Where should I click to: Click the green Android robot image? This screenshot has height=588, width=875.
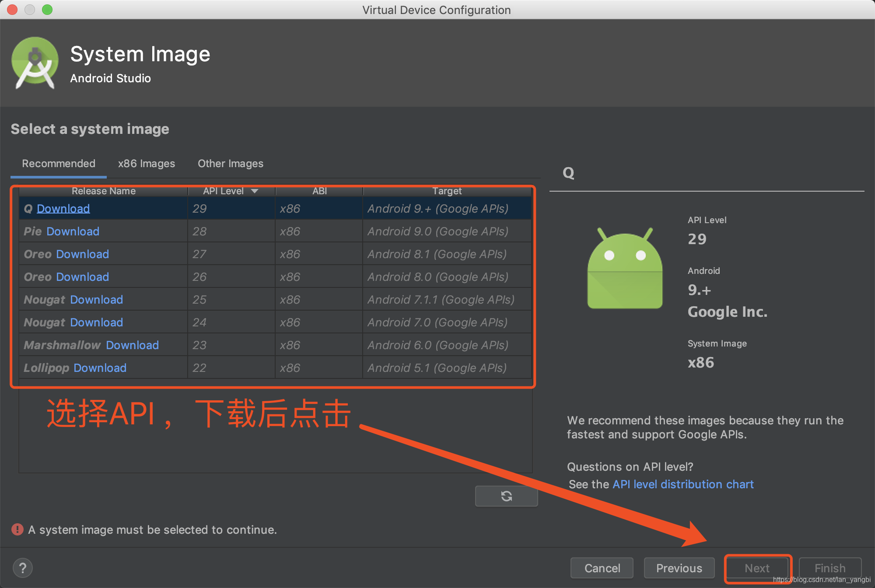pyautogui.click(x=625, y=268)
